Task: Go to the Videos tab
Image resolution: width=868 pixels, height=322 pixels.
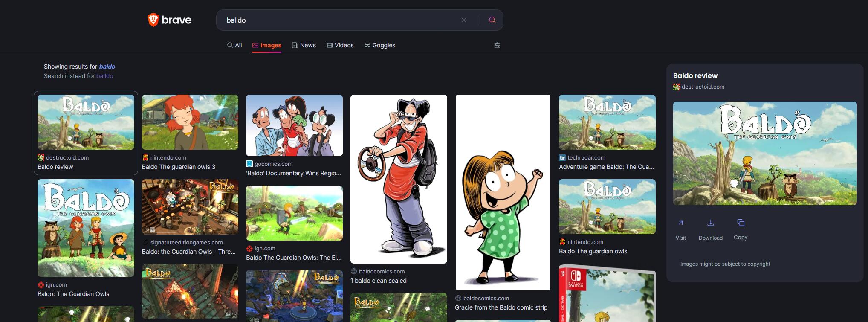Action: pyautogui.click(x=340, y=45)
